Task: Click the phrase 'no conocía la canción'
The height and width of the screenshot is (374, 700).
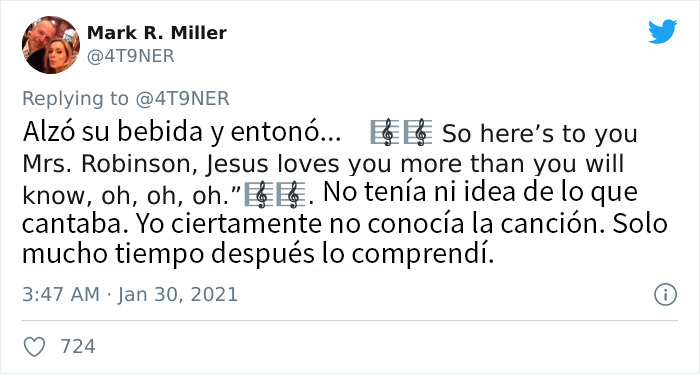Action: point(467,224)
